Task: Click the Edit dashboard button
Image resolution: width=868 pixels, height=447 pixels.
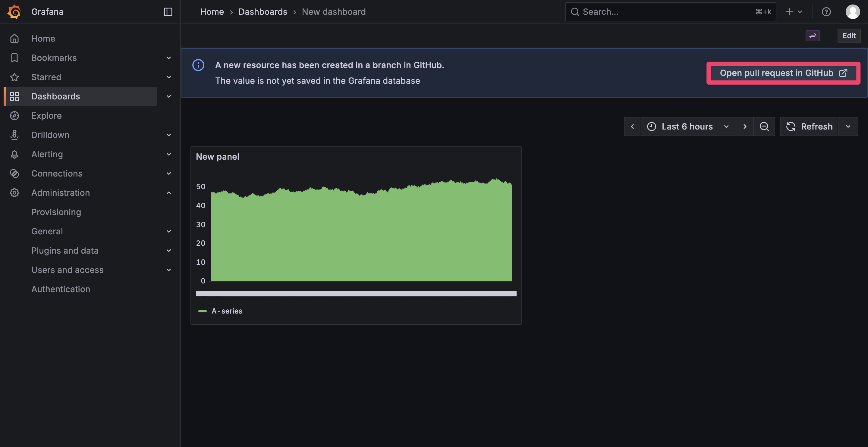Action: 849,36
